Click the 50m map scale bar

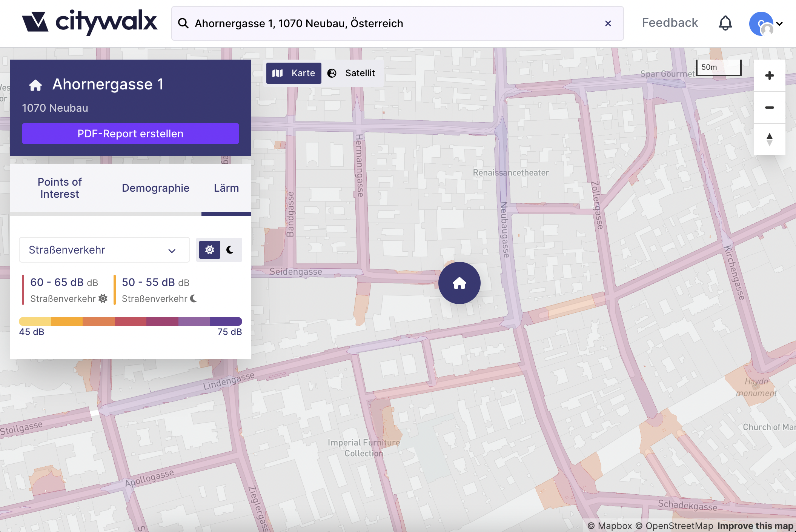[x=719, y=68]
